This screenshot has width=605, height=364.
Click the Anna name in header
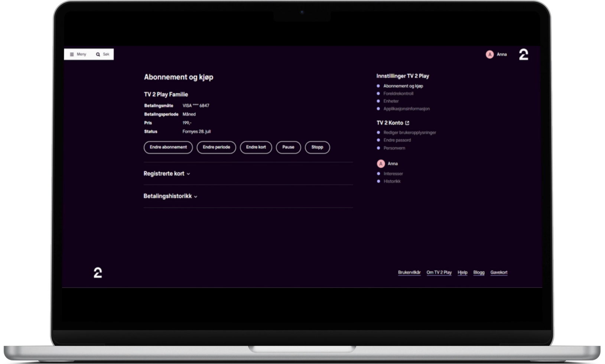click(502, 55)
